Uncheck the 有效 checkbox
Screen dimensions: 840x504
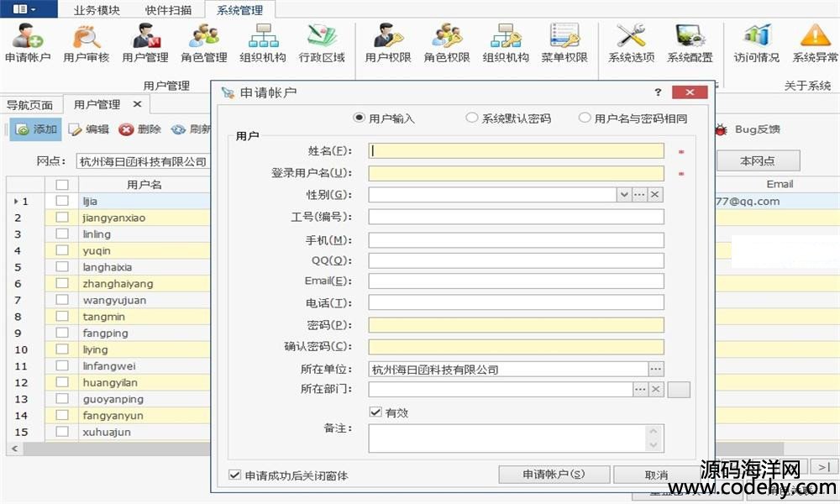pyautogui.click(x=375, y=412)
